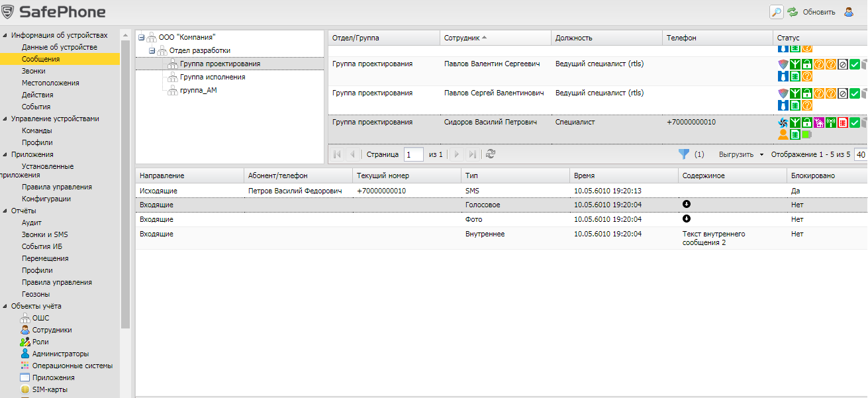Open Роли in sidebar
868x398 pixels.
click(x=40, y=342)
